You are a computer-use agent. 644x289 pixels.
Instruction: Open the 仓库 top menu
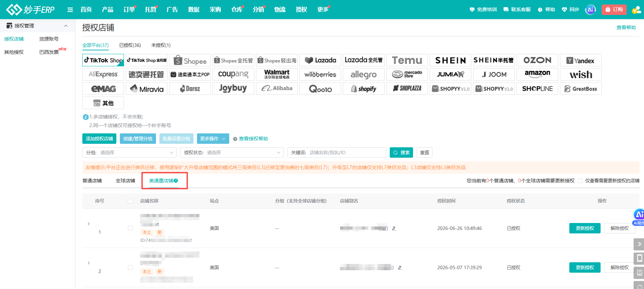coord(237,9)
